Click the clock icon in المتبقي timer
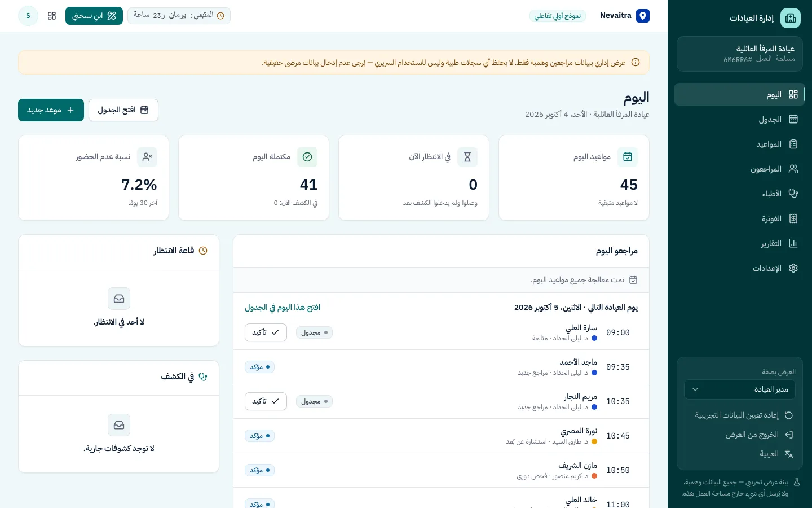 coord(220,16)
